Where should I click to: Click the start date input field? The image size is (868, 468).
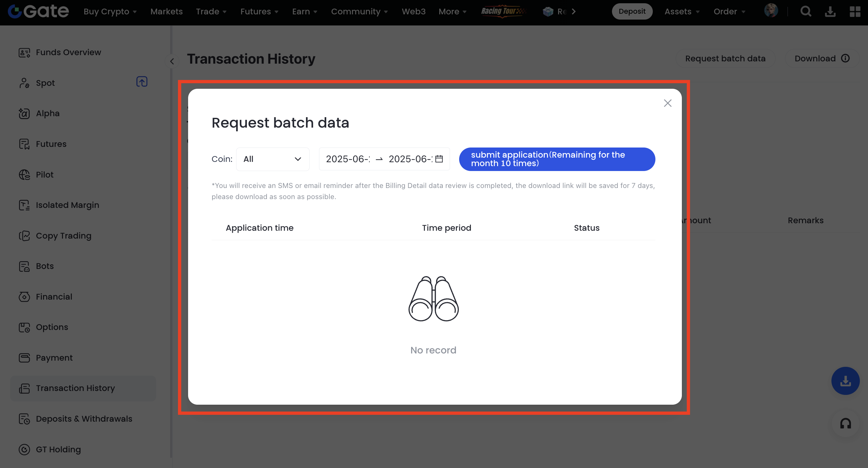[348, 159]
